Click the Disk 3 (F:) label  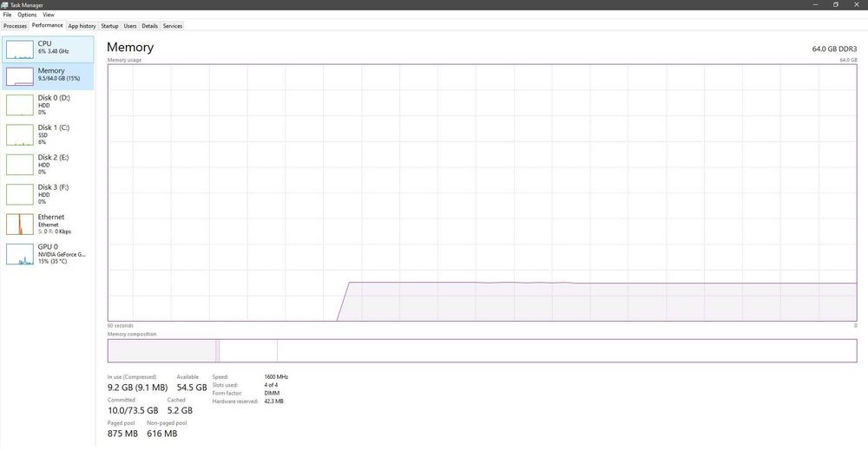pos(53,187)
